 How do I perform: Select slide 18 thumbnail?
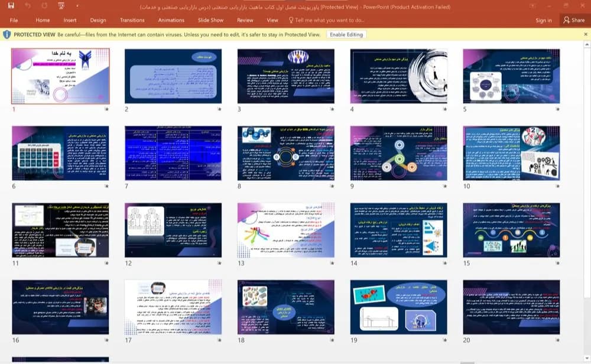click(x=285, y=307)
